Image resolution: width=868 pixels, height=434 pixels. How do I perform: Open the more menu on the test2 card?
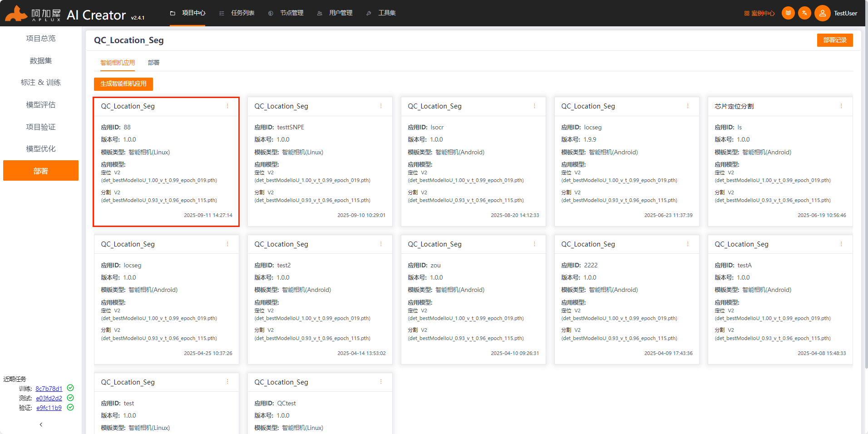pos(381,244)
